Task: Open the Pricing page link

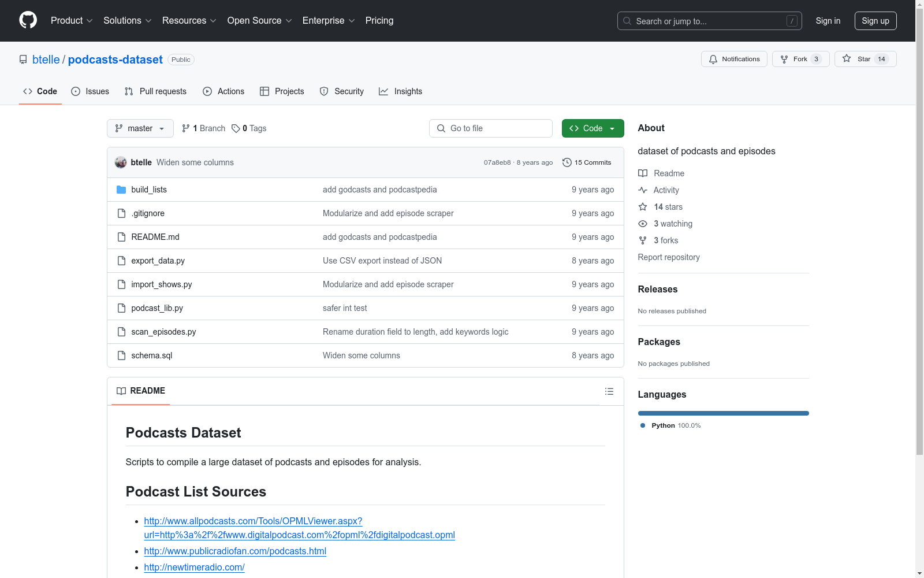Action: 379,21
